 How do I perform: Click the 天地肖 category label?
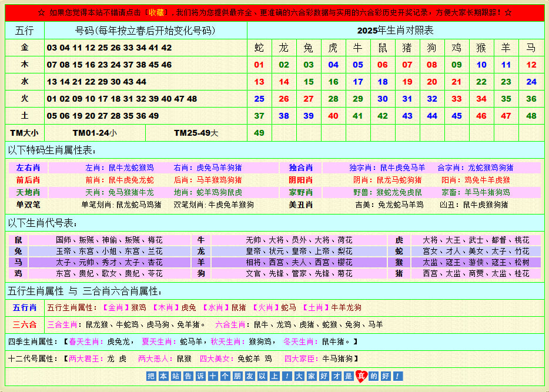[28, 192]
